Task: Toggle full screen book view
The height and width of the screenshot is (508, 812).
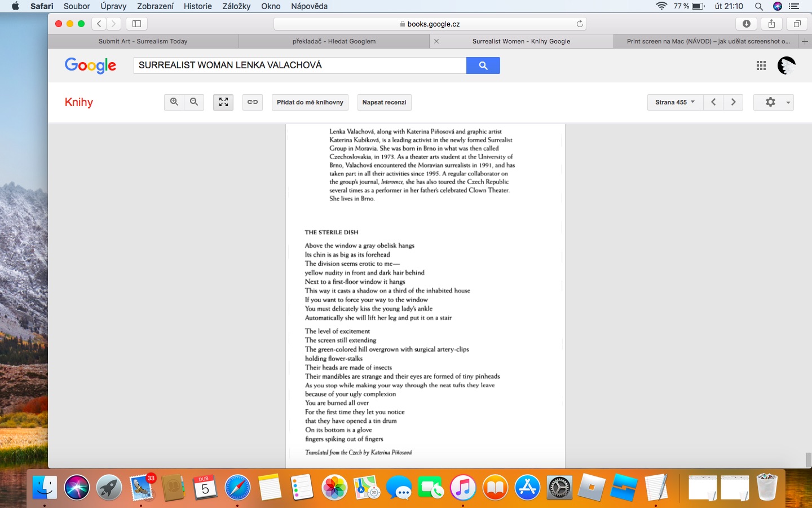Action: 223,102
